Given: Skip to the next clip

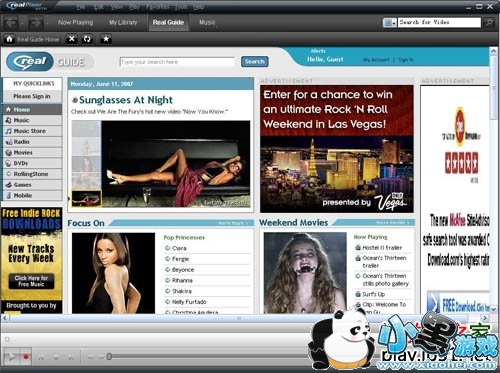Looking at the screenshot, I should coord(71,357).
